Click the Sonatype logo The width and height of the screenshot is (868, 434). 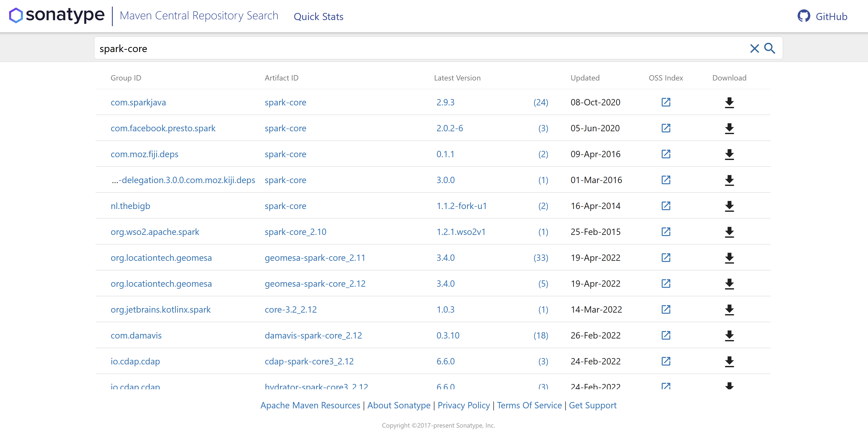click(57, 15)
